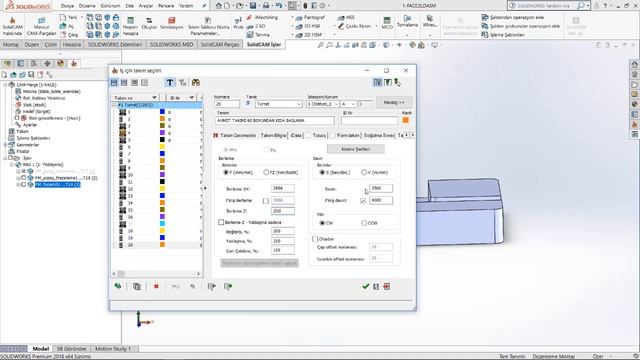The height and width of the screenshot is (360, 640).
Task: Click the red exit icon at dialog bottom-right
Action: click(387, 287)
